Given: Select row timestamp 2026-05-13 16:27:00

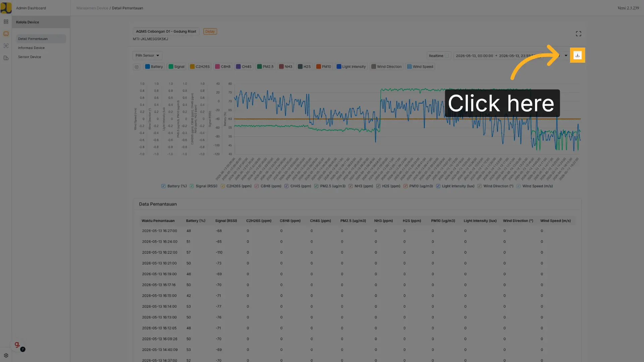Looking at the screenshot, I should (159, 231).
